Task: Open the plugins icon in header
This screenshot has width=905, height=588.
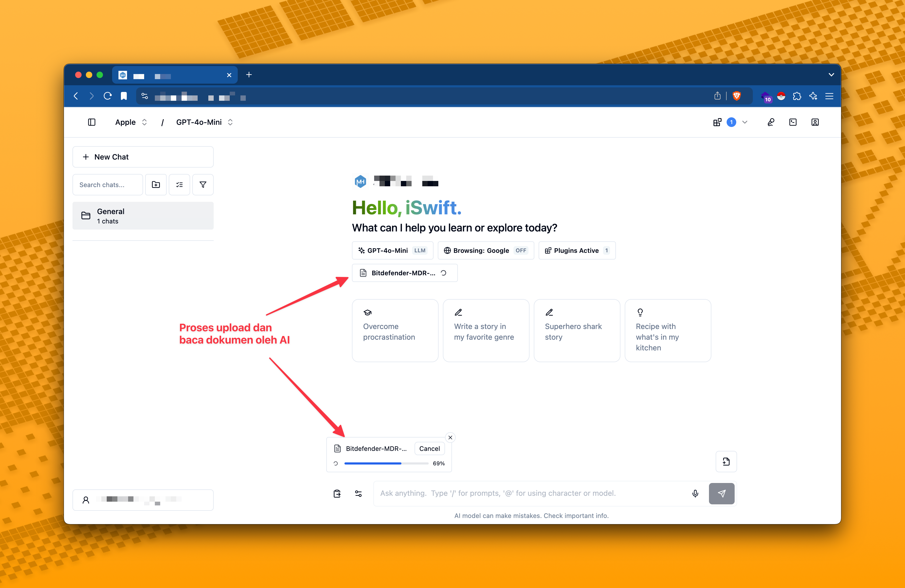Action: (717, 122)
